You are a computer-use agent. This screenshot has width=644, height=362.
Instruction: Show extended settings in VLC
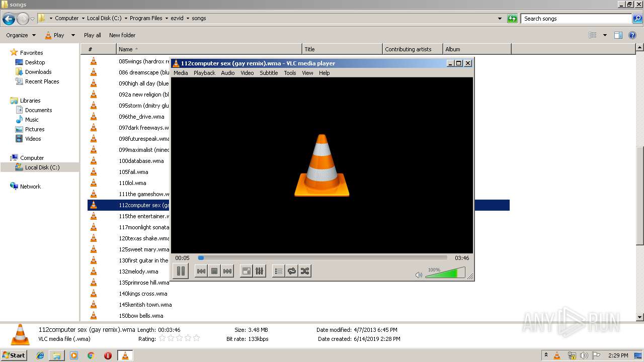pos(259,271)
